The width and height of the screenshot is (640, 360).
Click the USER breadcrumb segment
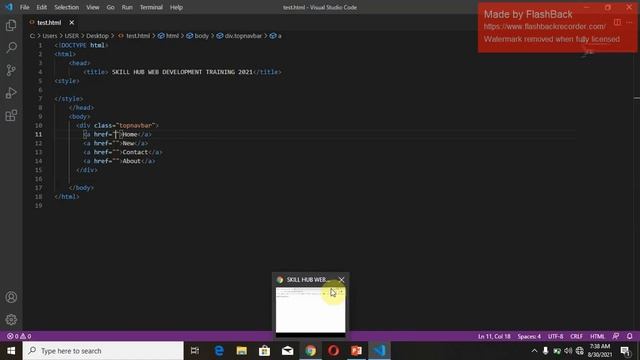coord(71,36)
